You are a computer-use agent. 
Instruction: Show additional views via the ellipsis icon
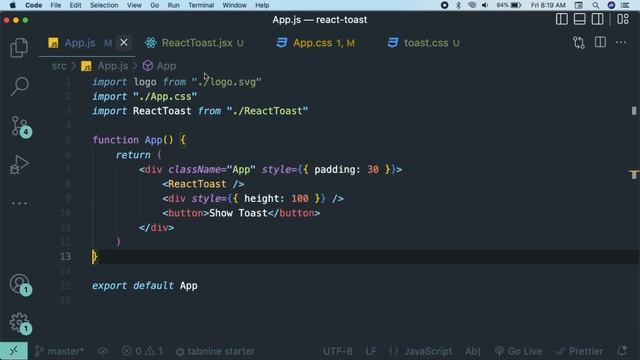[x=19, y=203]
